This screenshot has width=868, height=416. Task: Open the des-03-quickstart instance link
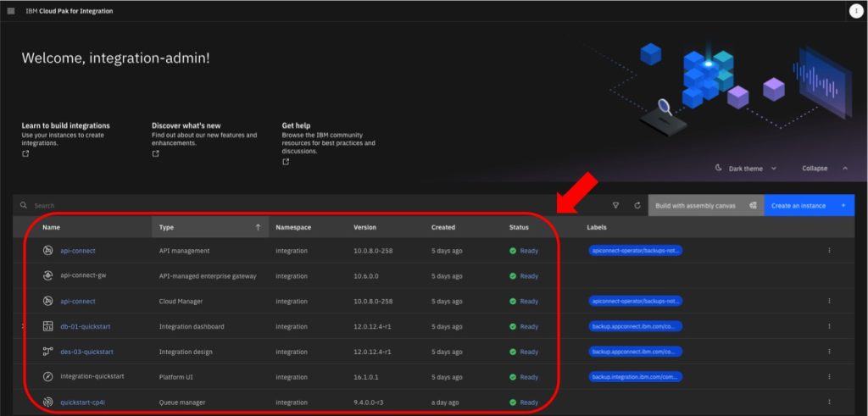[x=87, y=352]
